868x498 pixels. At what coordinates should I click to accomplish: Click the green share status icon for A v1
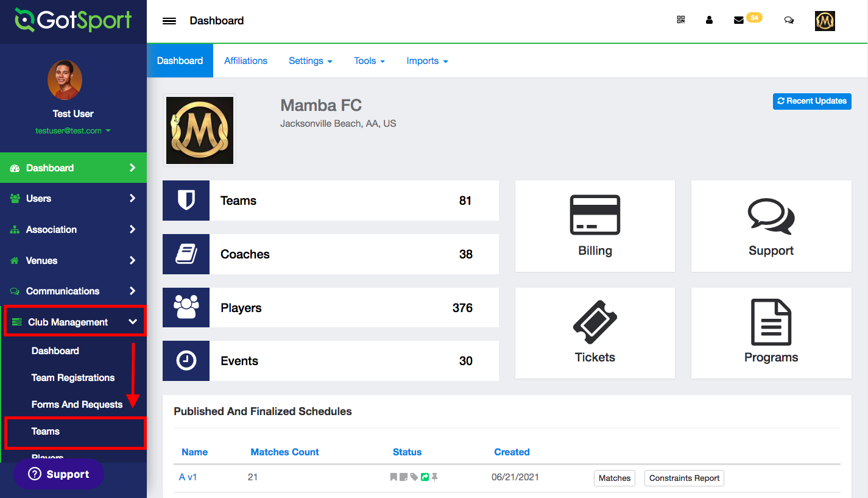(425, 477)
